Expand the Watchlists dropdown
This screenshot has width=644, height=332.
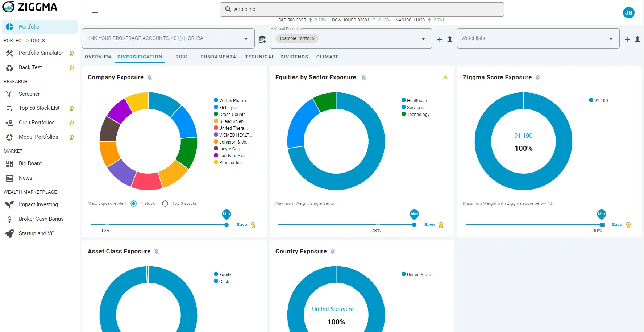(611, 39)
